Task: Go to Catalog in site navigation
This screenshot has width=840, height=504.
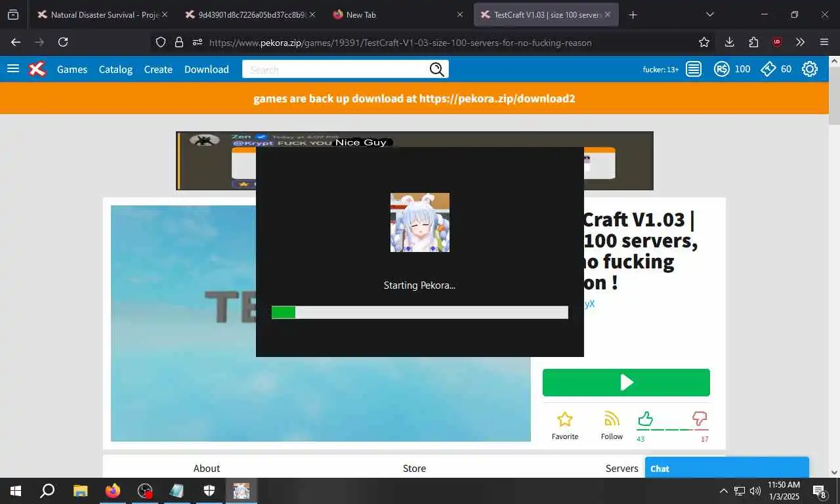Action: pyautogui.click(x=115, y=69)
